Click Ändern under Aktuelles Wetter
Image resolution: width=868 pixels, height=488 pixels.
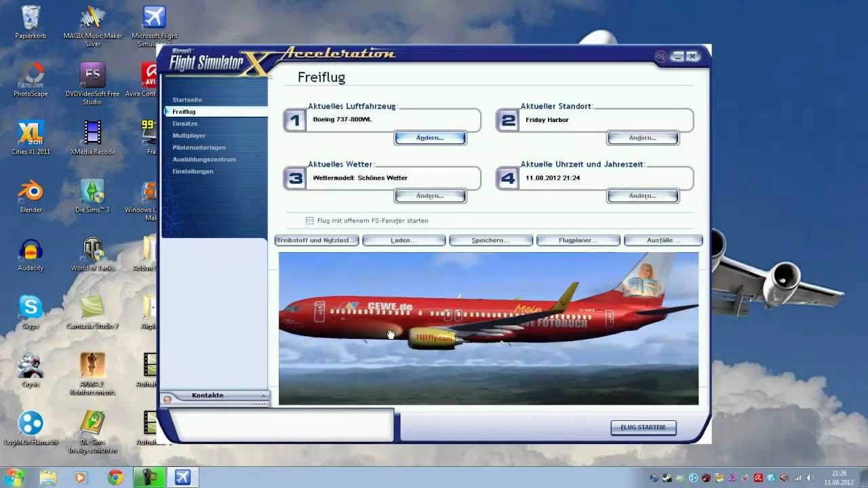430,196
